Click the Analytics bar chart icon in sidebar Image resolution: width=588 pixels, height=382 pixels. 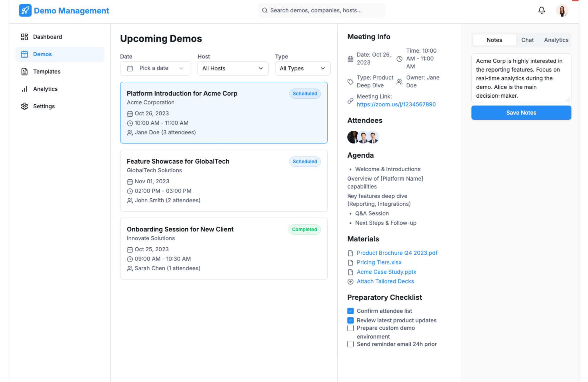point(24,89)
